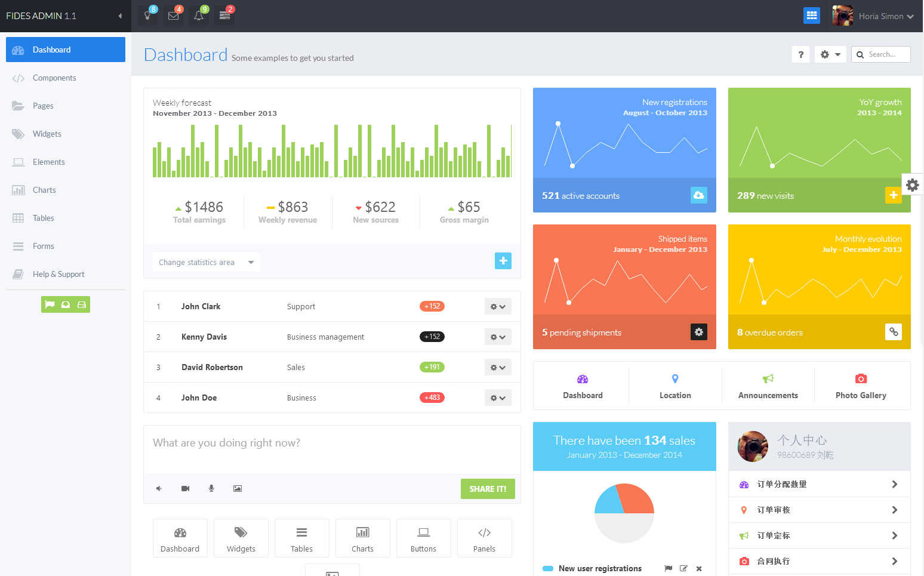Open Pages in the sidebar menu
924x576 pixels.
click(x=66, y=106)
